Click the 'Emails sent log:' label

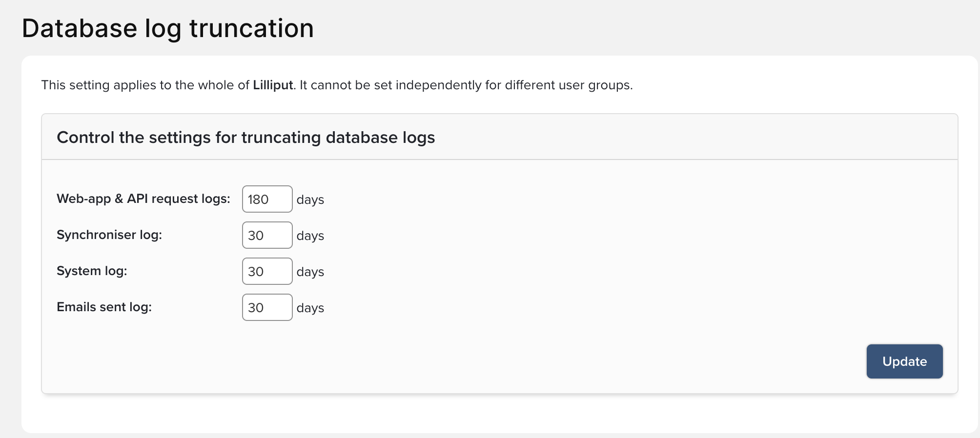point(104,307)
